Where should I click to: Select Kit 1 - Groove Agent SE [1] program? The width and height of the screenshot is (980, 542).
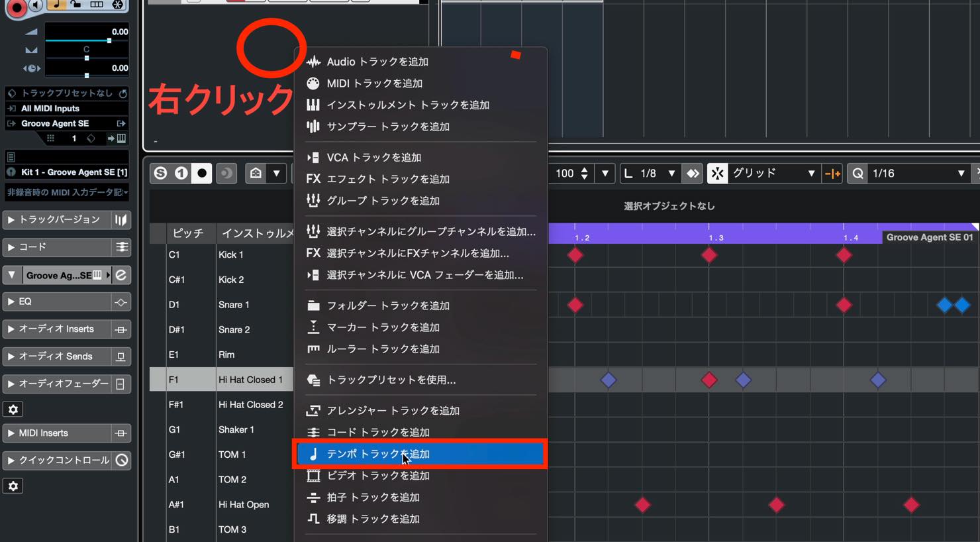[66, 172]
